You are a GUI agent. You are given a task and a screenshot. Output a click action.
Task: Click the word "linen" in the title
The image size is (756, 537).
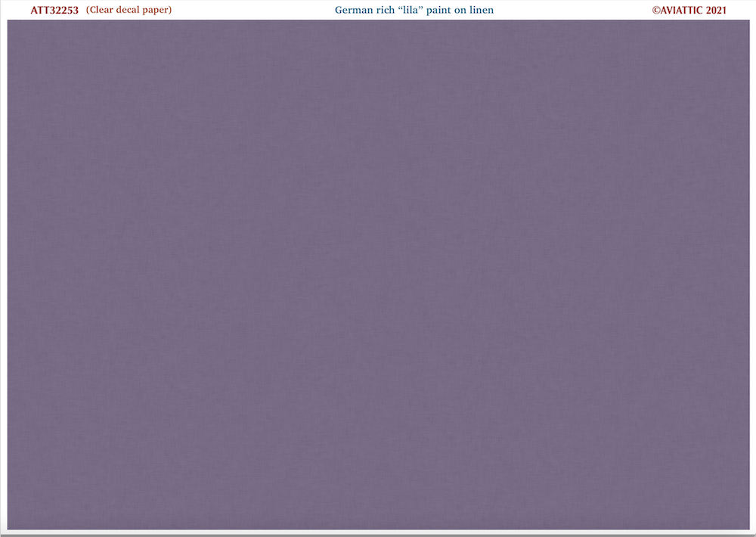(x=482, y=10)
